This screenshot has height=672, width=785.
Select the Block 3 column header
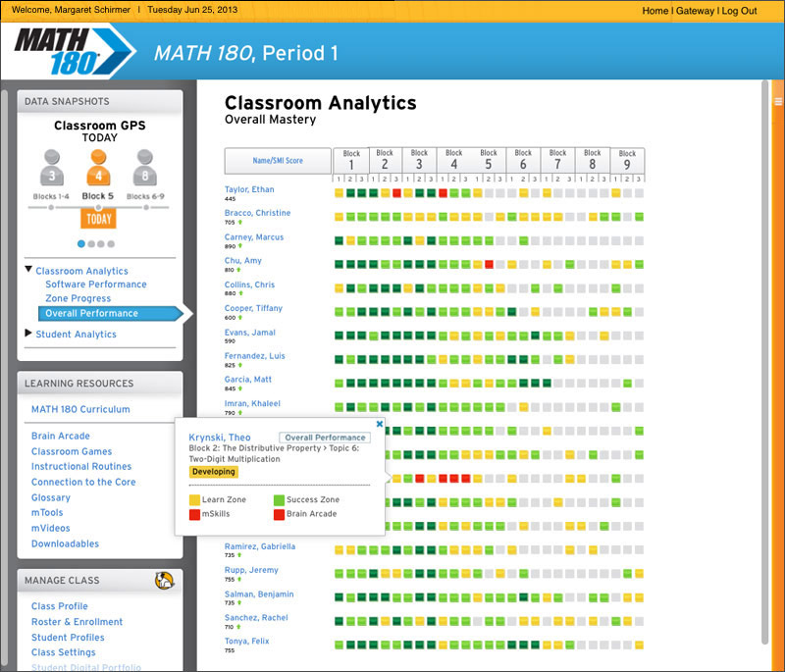[x=419, y=160]
